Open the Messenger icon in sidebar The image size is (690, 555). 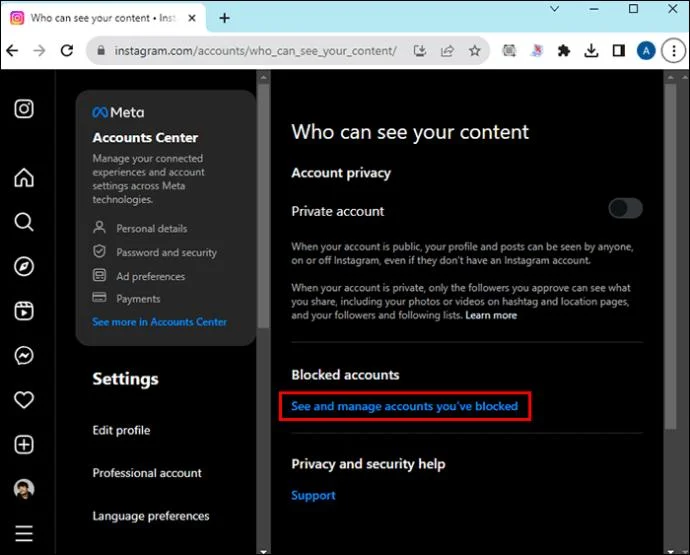[24, 355]
